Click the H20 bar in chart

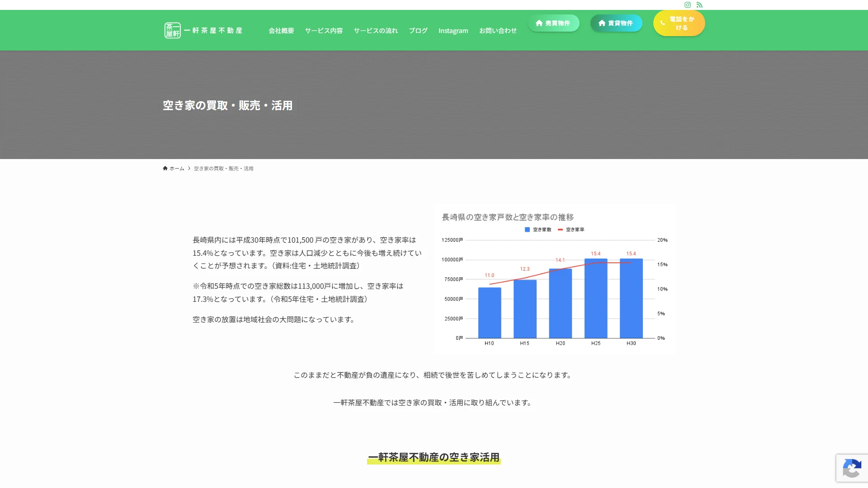(561, 303)
